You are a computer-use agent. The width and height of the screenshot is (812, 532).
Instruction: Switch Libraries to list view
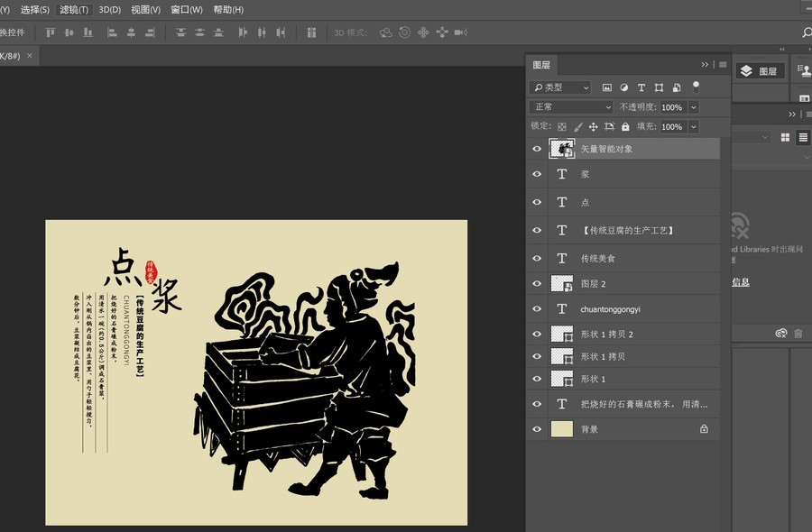pyautogui.click(x=803, y=137)
